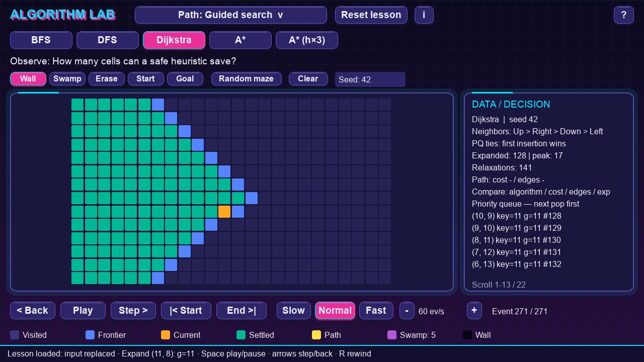Open the Path: Guided search dropdown
The height and width of the screenshot is (362, 644).
click(x=231, y=15)
